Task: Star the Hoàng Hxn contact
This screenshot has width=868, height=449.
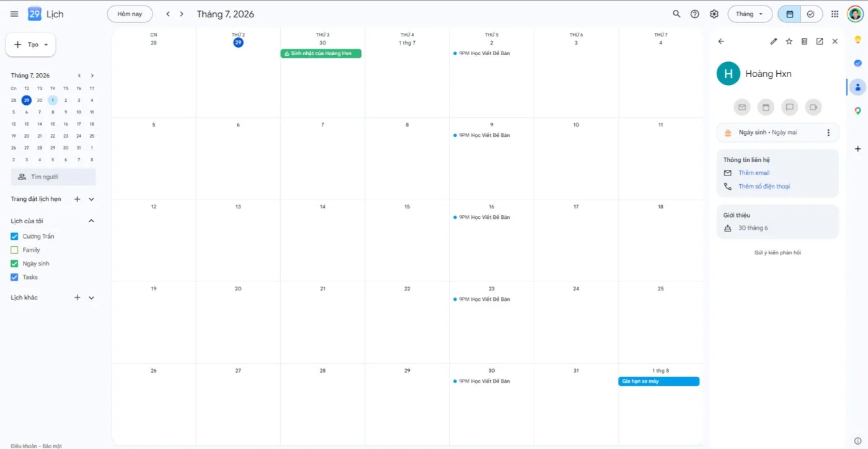Action: pos(789,42)
